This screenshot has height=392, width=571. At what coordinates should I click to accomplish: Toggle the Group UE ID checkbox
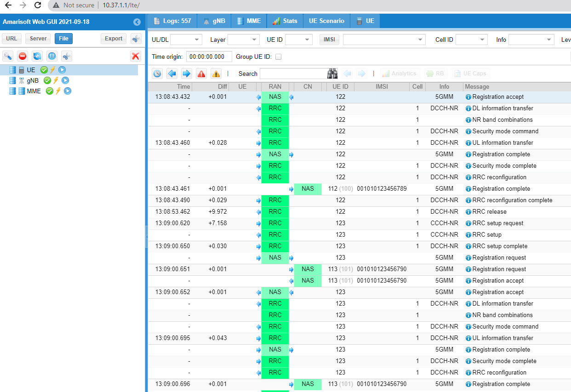tap(278, 57)
